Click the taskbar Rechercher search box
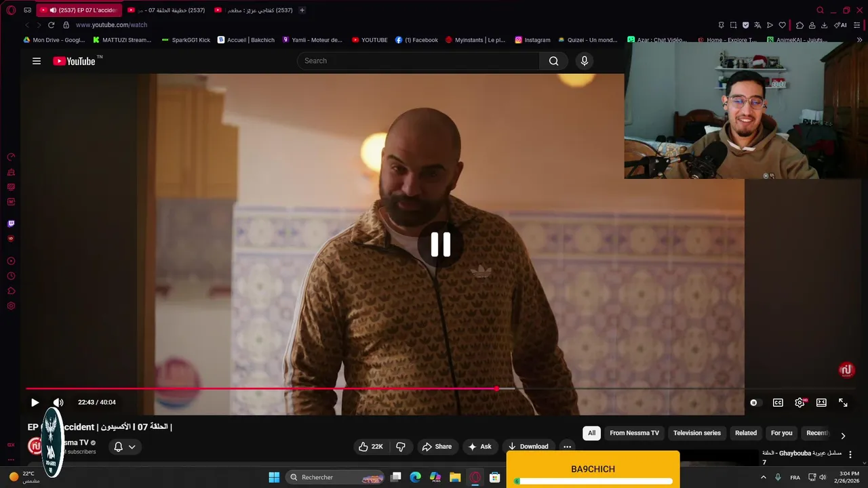Image resolution: width=868 pixels, height=488 pixels. [335, 477]
